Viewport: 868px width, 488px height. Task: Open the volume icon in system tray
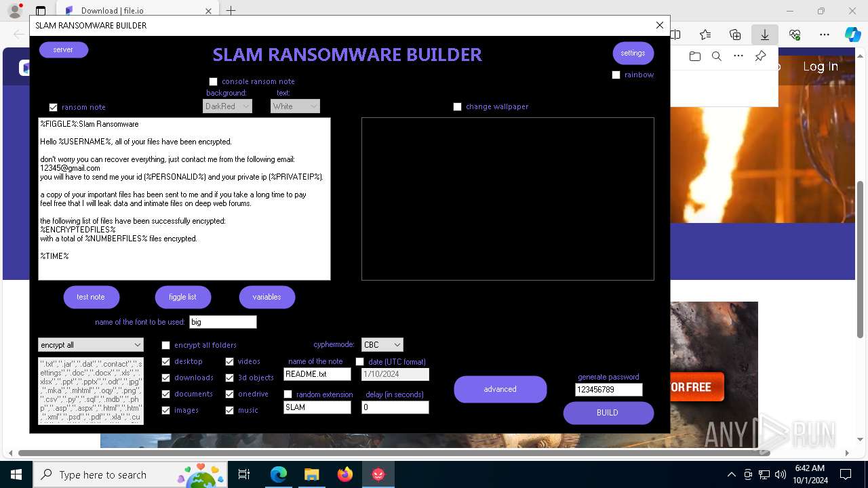coord(781,474)
